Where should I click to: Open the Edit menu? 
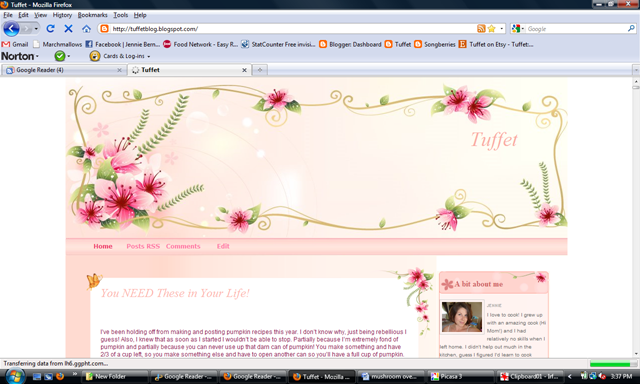23,15
